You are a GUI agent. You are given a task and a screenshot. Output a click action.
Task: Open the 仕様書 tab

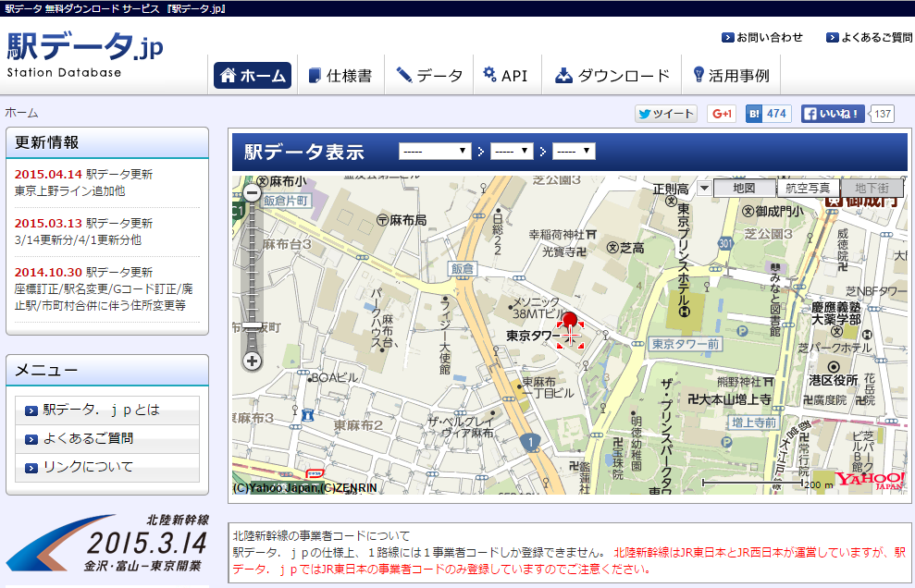tap(340, 75)
